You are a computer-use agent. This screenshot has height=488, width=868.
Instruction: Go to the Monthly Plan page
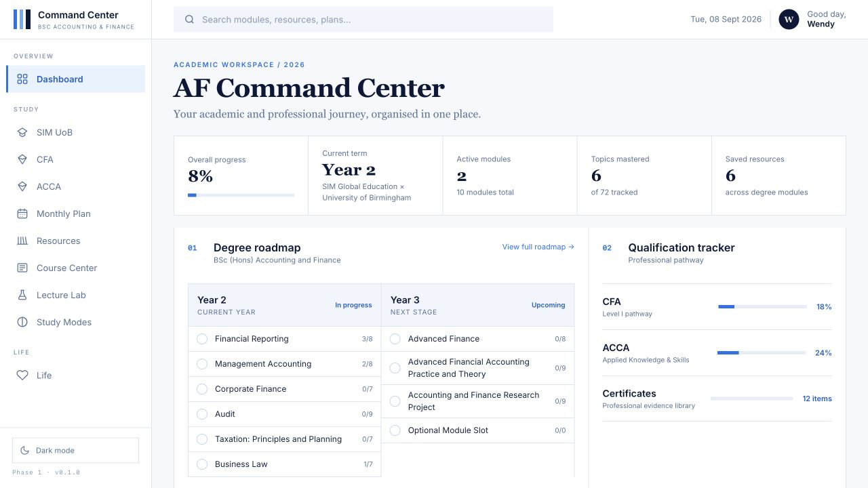click(x=76, y=213)
